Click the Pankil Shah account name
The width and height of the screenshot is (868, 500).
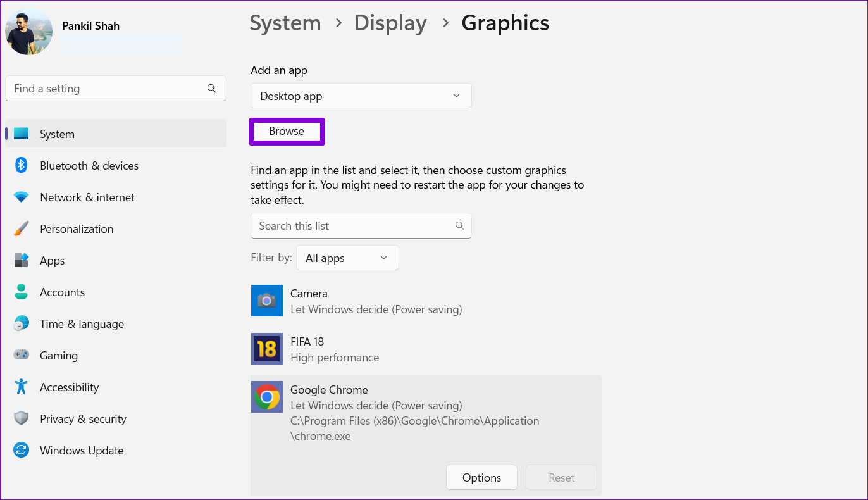tap(91, 26)
